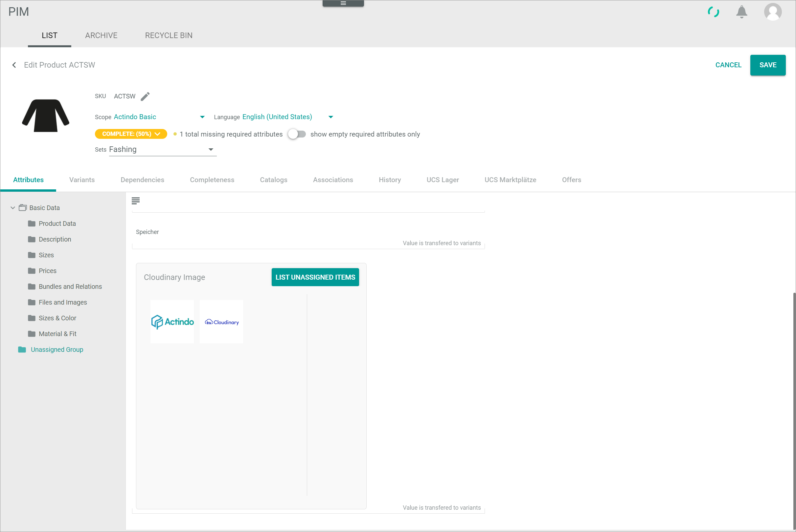The height and width of the screenshot is (532, 796).
Task: Open the notifications bell
Action: point(741,12)
